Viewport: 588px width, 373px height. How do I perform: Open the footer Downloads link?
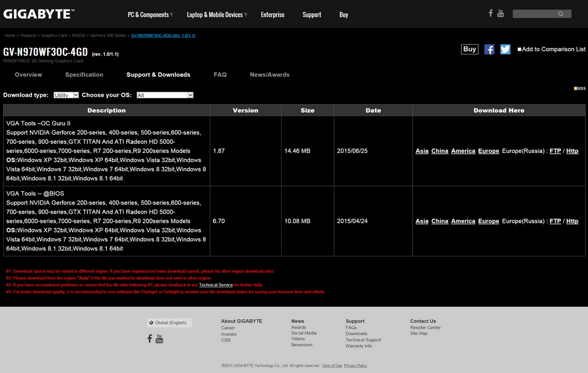click(x=356, y=333)
